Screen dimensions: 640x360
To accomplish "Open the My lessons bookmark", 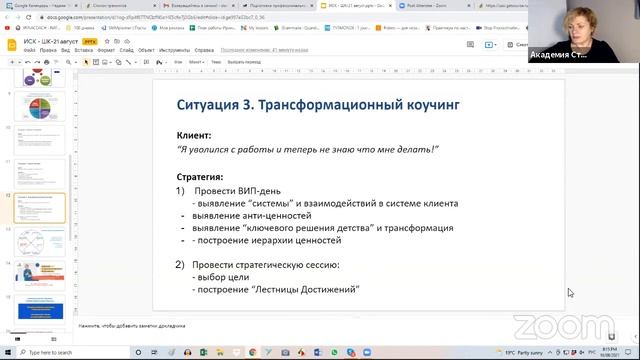I will [255, 28].
